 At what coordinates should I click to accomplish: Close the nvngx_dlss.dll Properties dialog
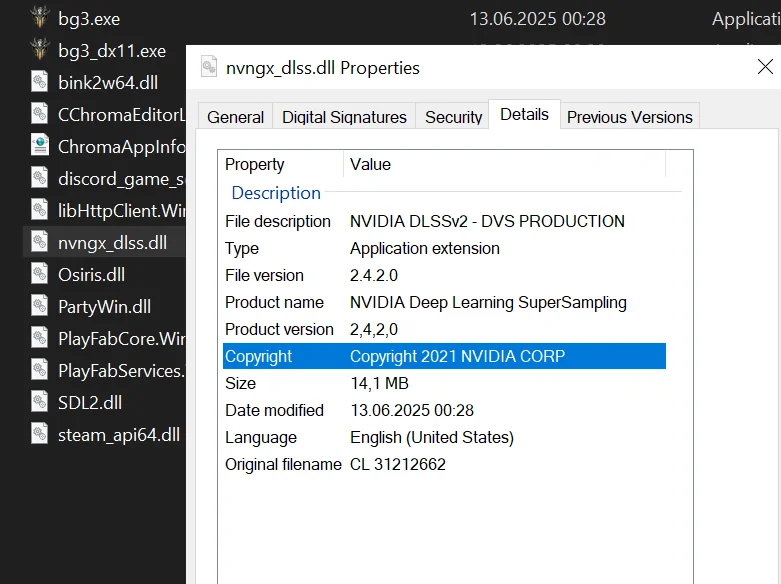pyautogui.click(x=765, y=67)
